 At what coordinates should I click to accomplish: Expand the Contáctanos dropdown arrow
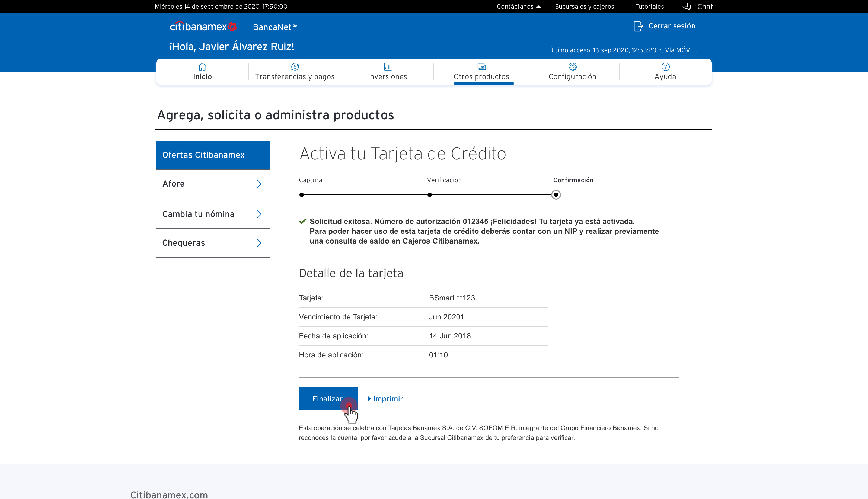(x=538, y=7)
